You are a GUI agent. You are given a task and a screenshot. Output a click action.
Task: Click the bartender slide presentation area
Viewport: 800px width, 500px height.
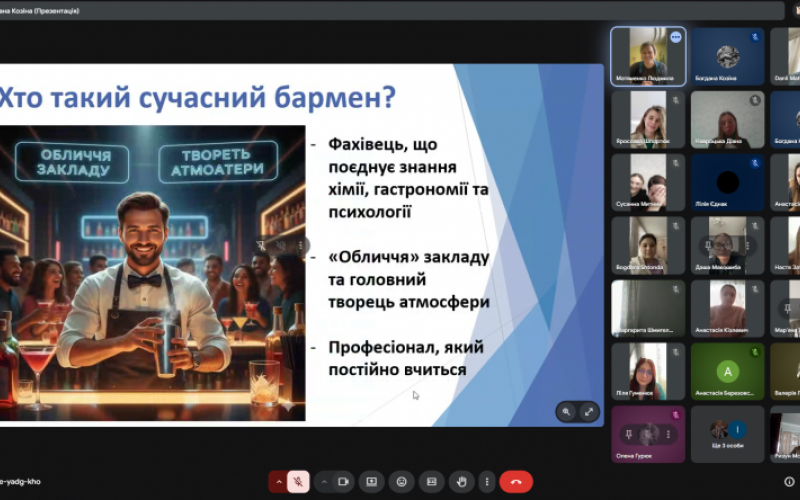point(300,245)
